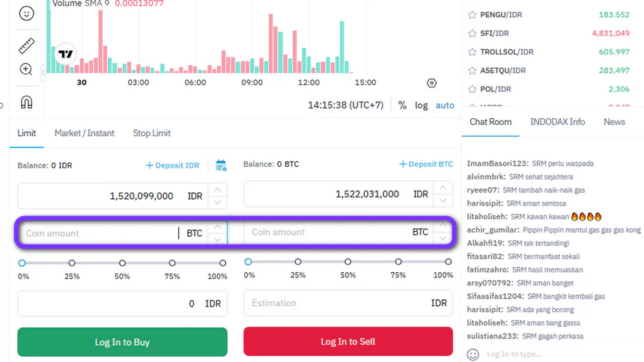Screen dimensions: 644x362
Task: Click the buy total 0 IDR field
Action: tap(122, 304)
